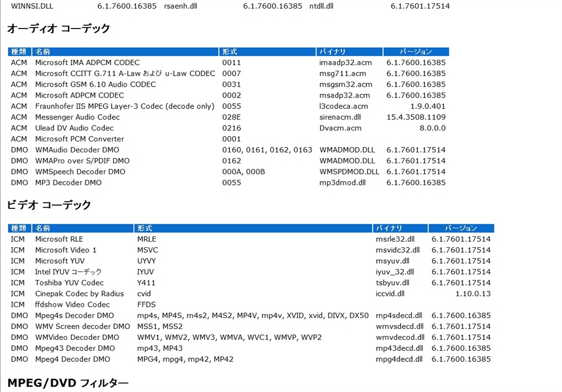The height and width of the screenshot is (392, 562).
Task: Select the Microsoft ADPCM CODEC name
Action: pyautogui.click(x=80, y=95)
